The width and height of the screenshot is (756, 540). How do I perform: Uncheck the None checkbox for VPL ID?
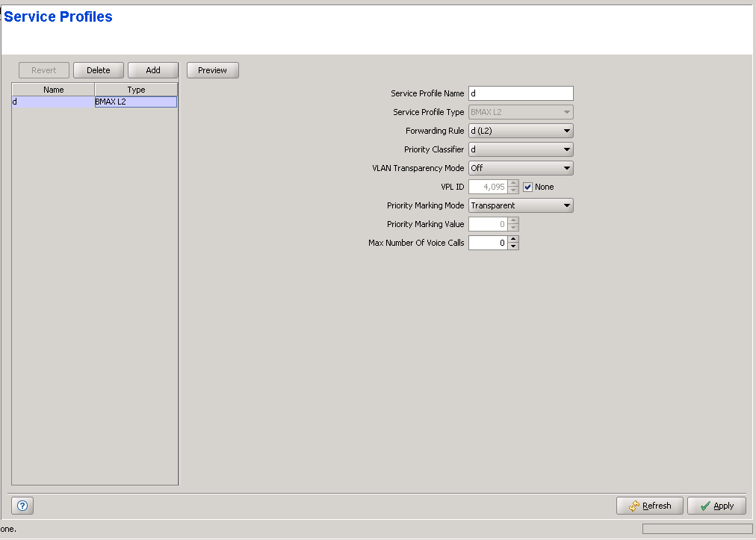528,187
